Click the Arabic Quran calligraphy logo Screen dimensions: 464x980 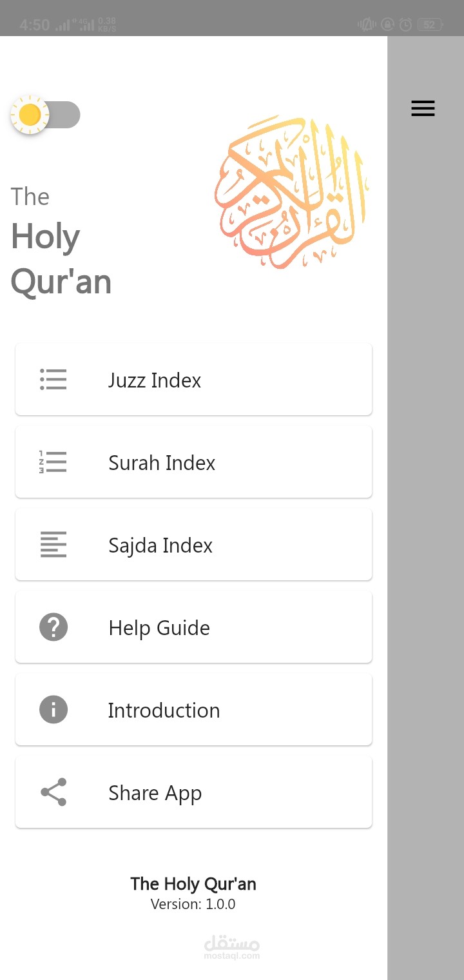291,192
